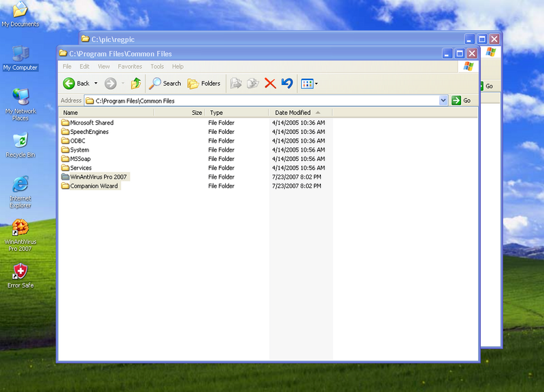Go up one folder level
544x392 pixels.
coord(135,84)
